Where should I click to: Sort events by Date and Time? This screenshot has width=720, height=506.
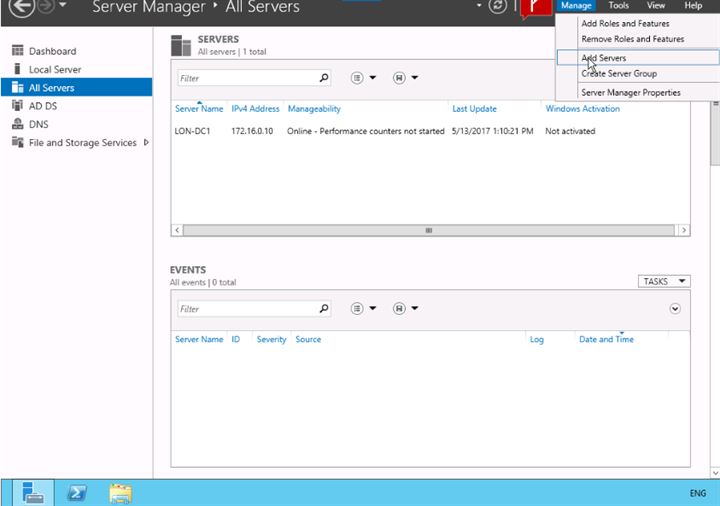tap(606, 339)
